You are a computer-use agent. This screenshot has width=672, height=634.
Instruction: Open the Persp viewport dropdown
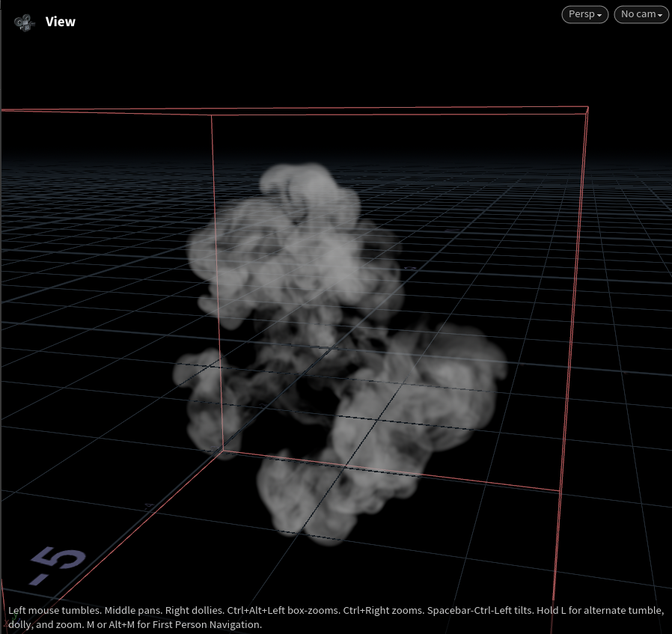point(584,14)
